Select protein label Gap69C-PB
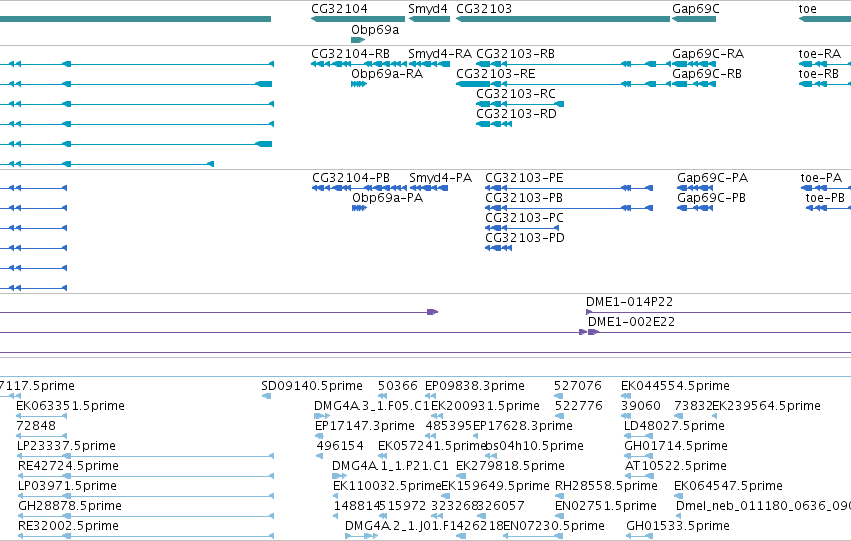 coord(711,198)
